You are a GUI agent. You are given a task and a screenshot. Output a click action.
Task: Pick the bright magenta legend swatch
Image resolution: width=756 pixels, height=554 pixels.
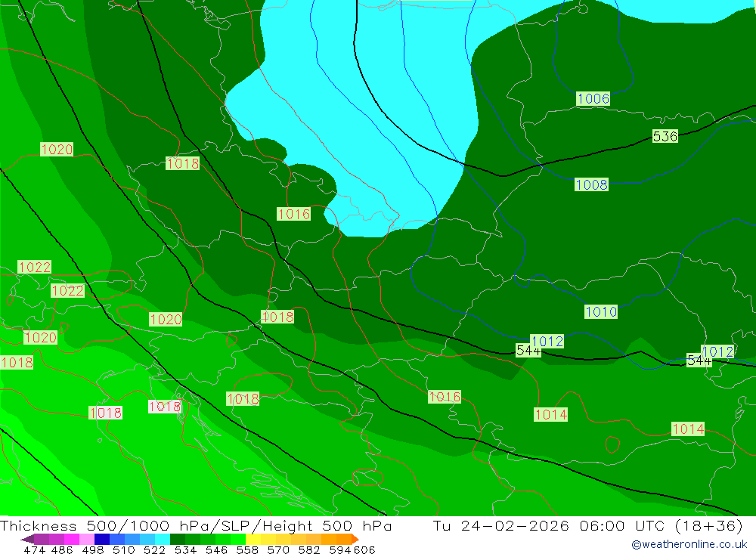[x=72, y=539]
